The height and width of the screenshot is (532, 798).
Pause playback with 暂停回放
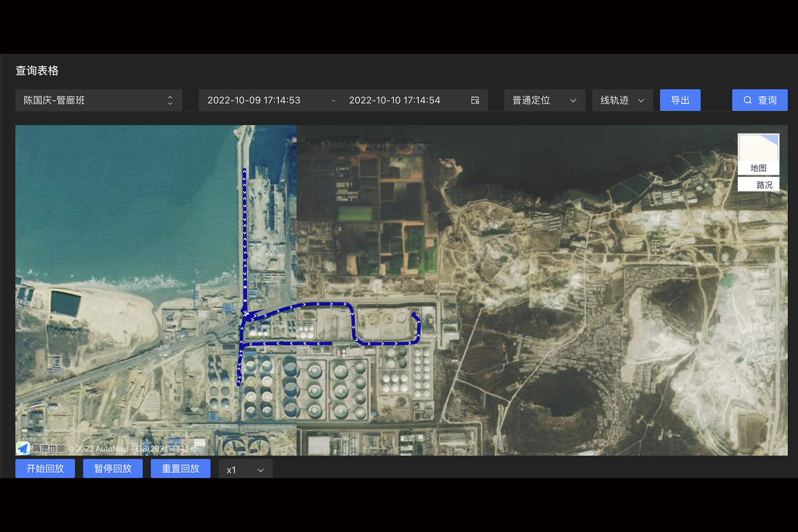coord(113,468)
